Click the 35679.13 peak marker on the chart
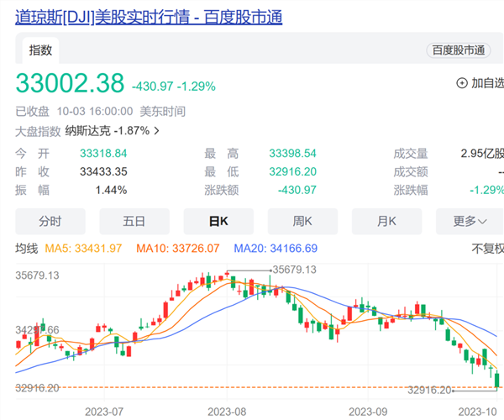The height and width of the screenshot is (420, 504). [x=294, y=270]
